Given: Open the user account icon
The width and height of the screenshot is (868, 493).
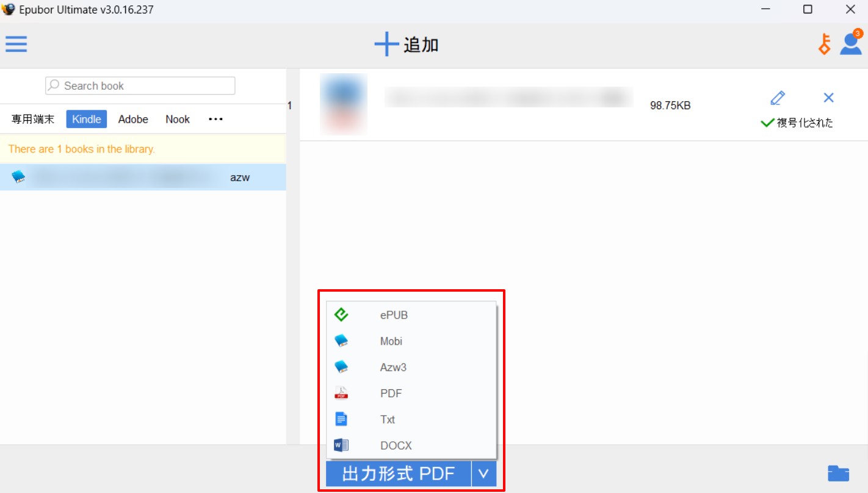Looking at the screenshot, I should pyautogui.click(x=851, y=43).
